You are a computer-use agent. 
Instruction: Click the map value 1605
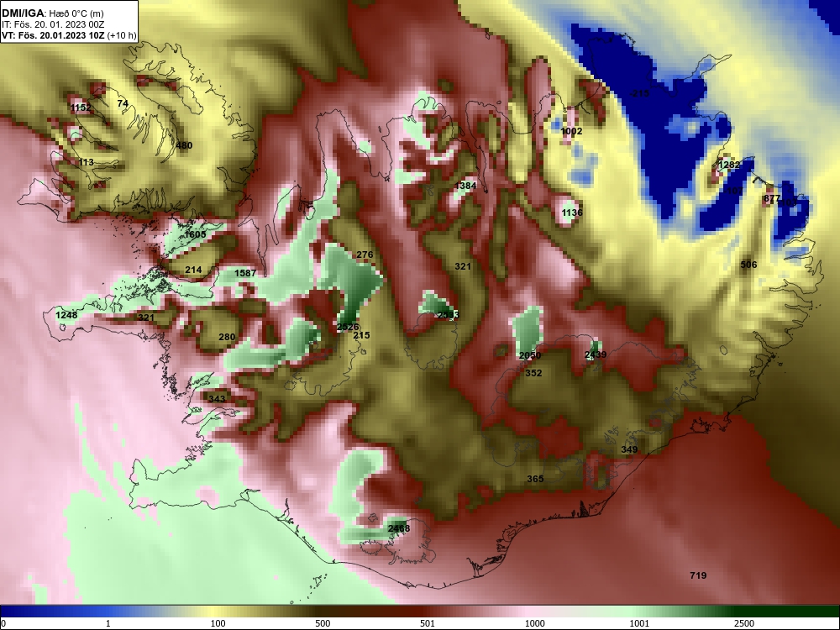195,234
